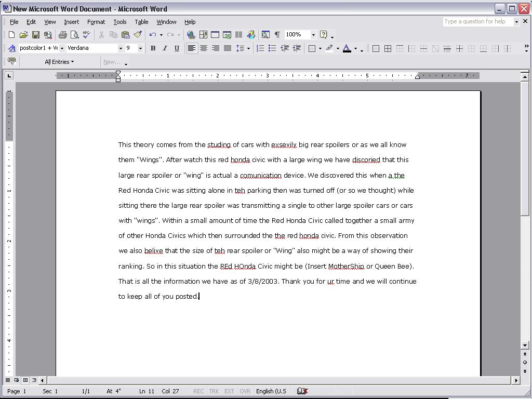Viewport: 532px width, 399px height.
Task: Click the All Entries AutoText button
Action: pyautogui.click(x=59, y=62)
